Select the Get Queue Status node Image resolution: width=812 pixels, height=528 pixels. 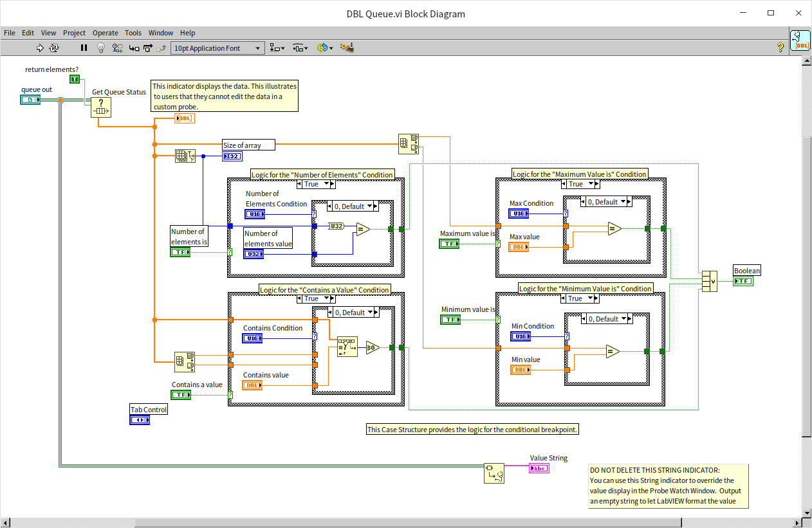point(101,107)
